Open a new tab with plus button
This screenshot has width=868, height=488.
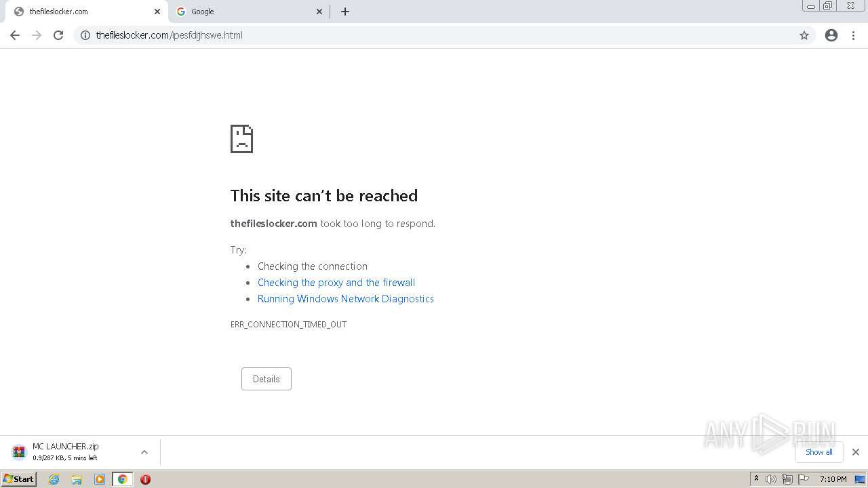point(344,12)
